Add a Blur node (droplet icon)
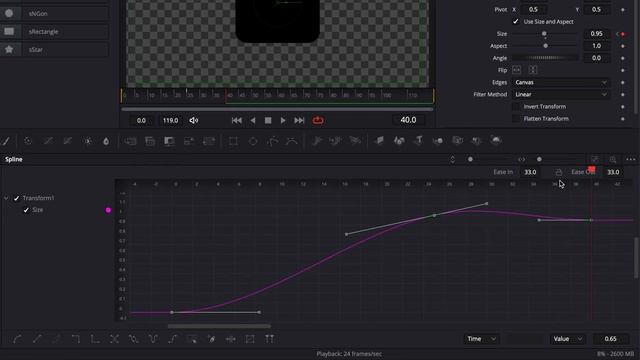Viewport: 640px width, 360px height. pyautogui.click(x=106, y=141)
